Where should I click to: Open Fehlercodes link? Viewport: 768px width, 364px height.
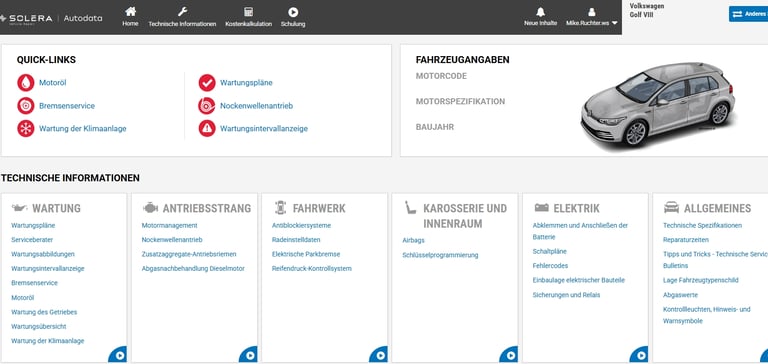550,266
